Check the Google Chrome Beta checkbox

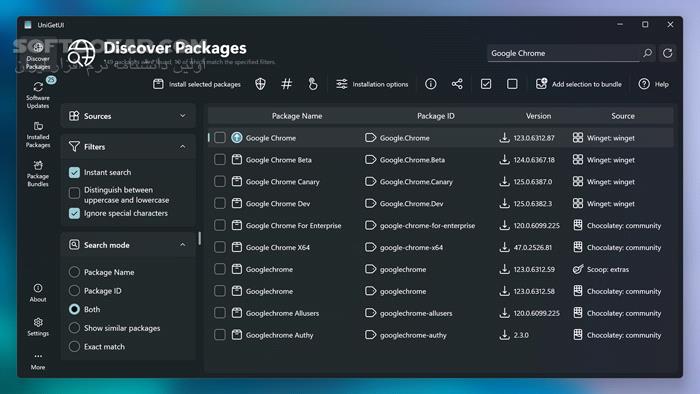coord(220,159)
